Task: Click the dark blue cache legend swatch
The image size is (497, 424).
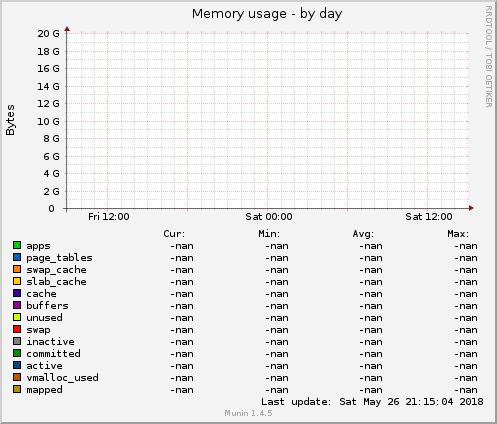Action: click(x=17, y=293)
